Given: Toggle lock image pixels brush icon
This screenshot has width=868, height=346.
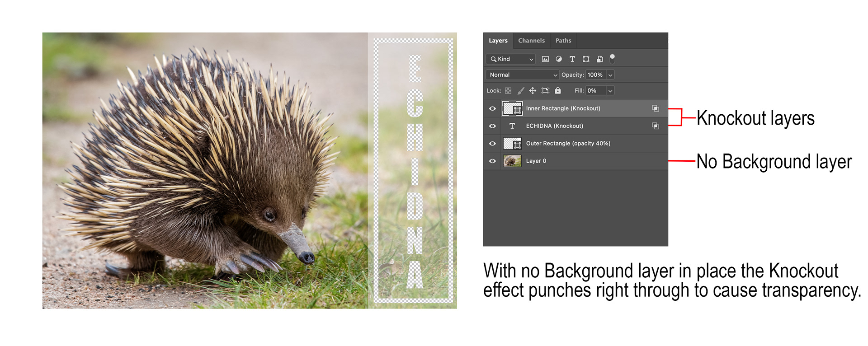Looking at the screenshot, I should (521, 91).
